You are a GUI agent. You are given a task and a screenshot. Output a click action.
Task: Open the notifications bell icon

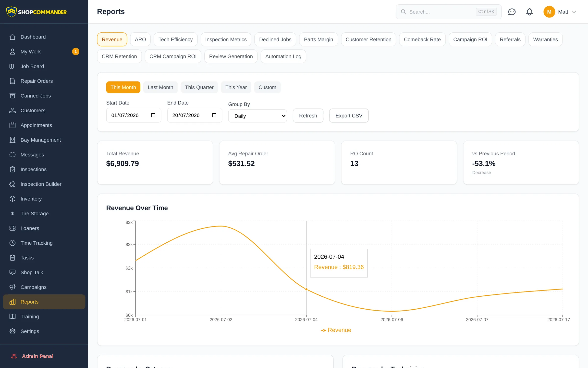tap(529, 12)
